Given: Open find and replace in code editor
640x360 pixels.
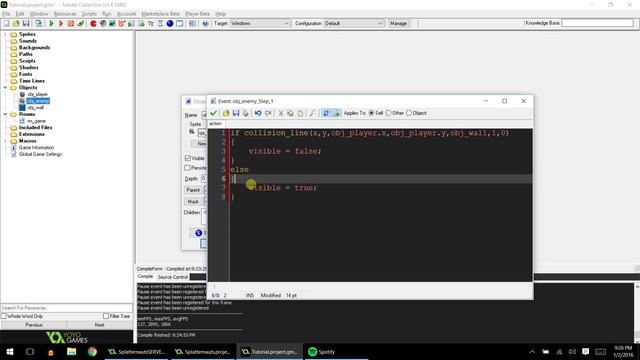Looking at the screenshot, I should 312,113.
